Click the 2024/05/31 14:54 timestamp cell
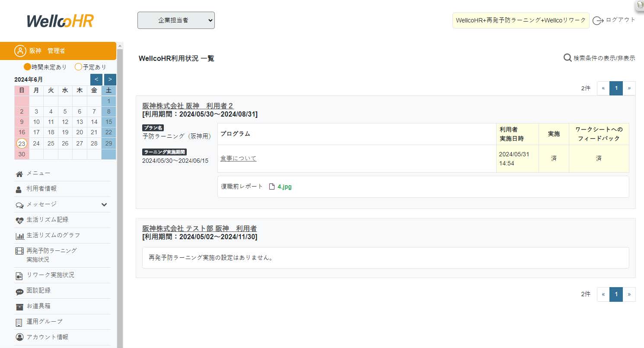The width and height of the screenshot is (644, 348). coord(517,158)
